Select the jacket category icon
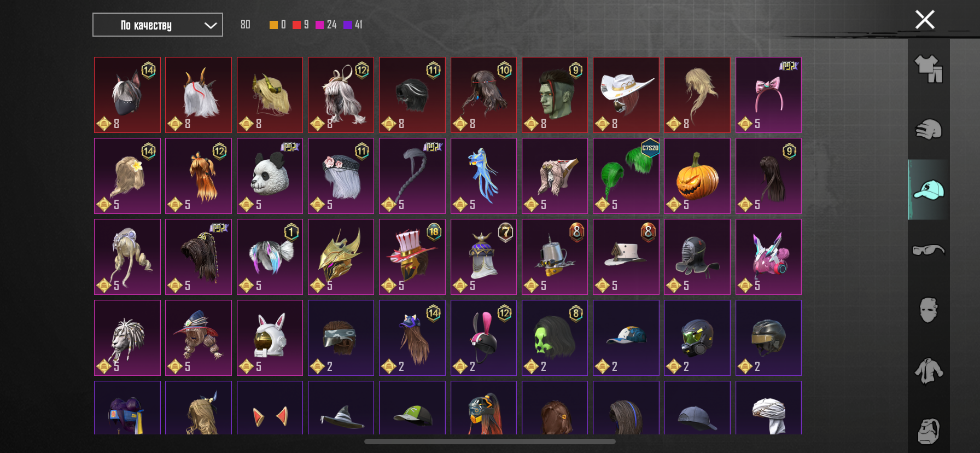 click(x=929, y=371)
